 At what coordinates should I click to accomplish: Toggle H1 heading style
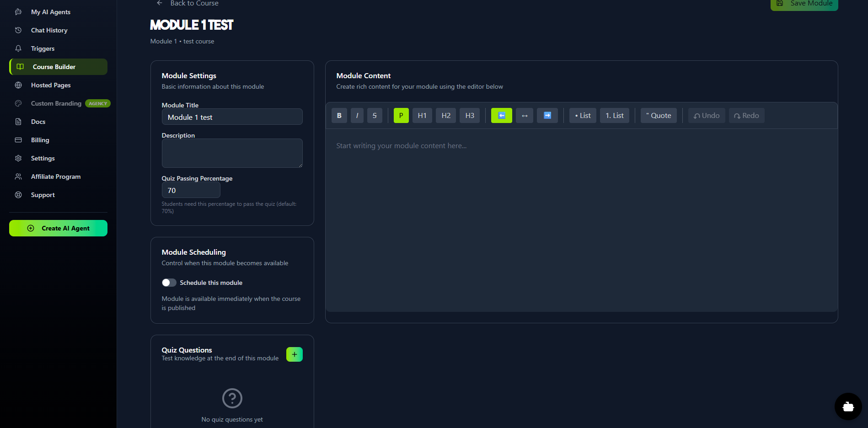[x=422, y=116]
